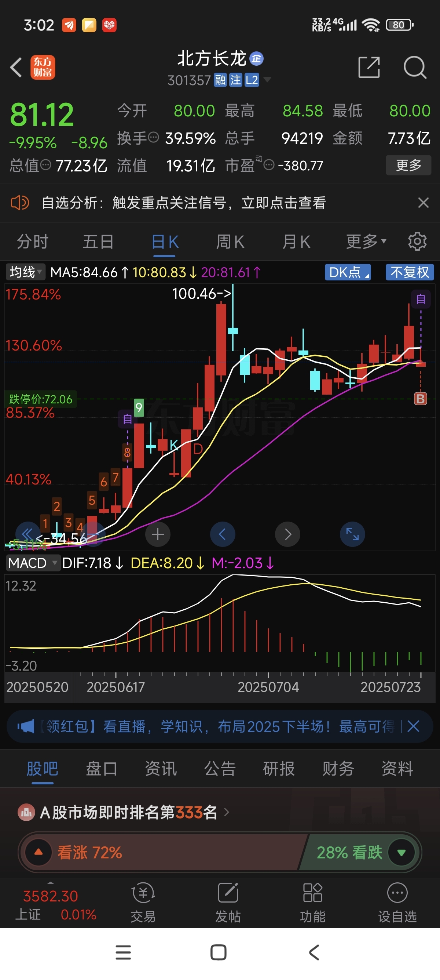Image resolution: width=440 pixels, height=980 pixels.
Task: Move chart left with left chevron button
Action: 223,534
